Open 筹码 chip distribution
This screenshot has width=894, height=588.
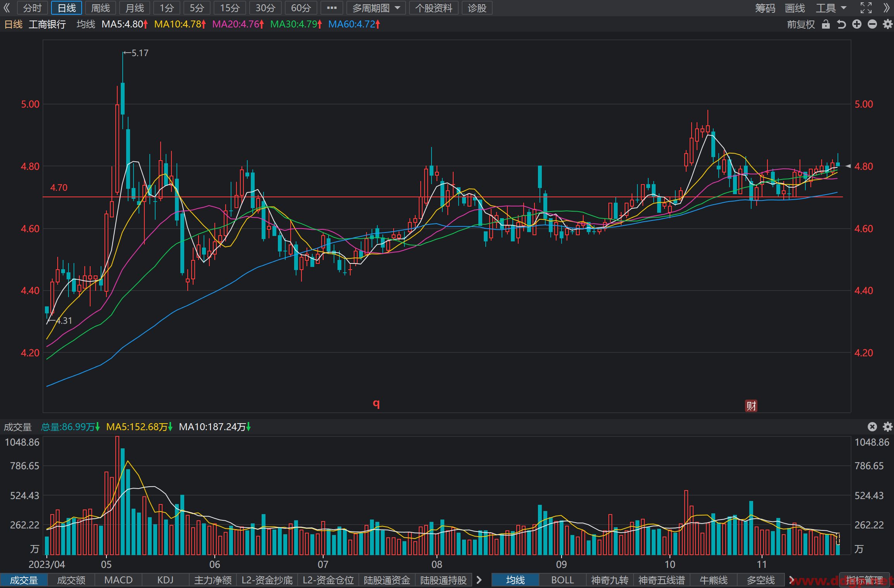(765, 8)
